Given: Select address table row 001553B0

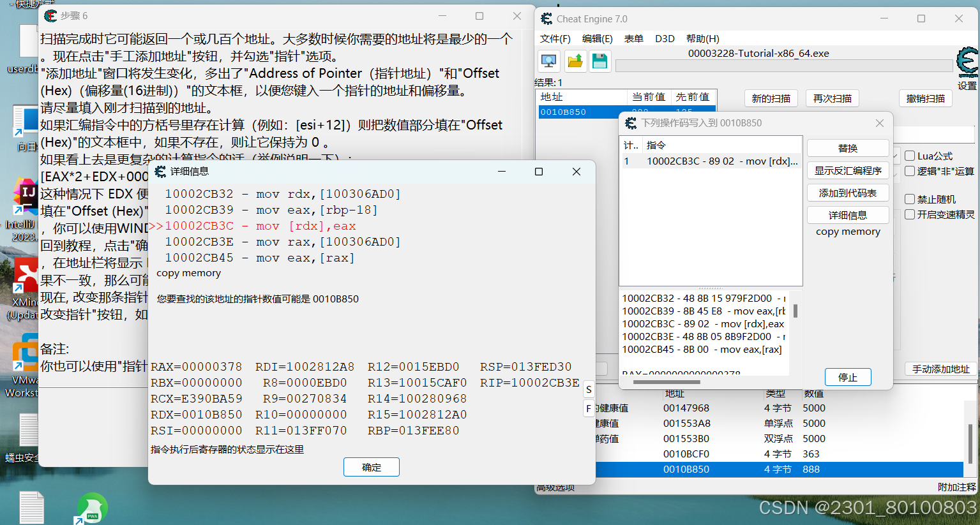Looking at the screenshot, I should click(x=779, y=439).
